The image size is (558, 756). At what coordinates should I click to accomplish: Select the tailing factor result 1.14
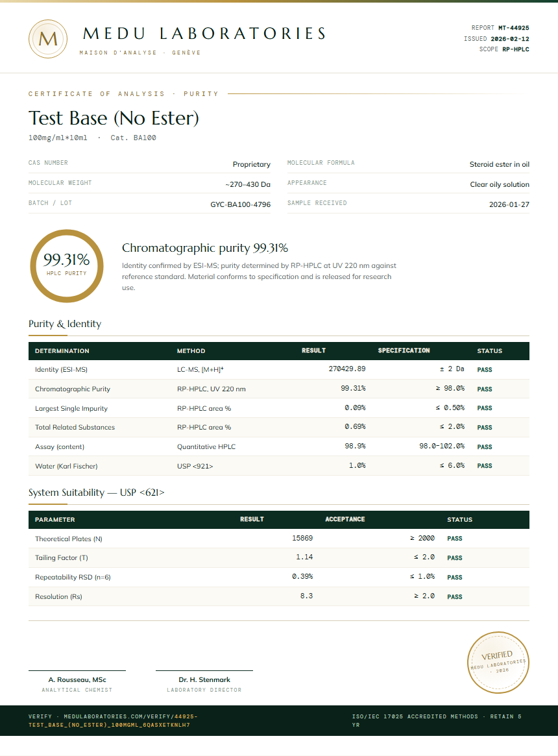coord(304,557)
